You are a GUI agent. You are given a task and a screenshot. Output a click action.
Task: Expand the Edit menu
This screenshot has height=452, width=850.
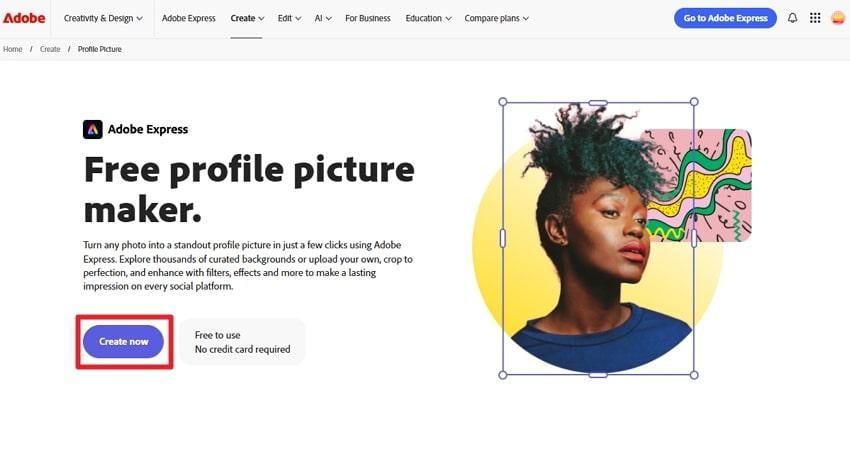pos(289,18)
